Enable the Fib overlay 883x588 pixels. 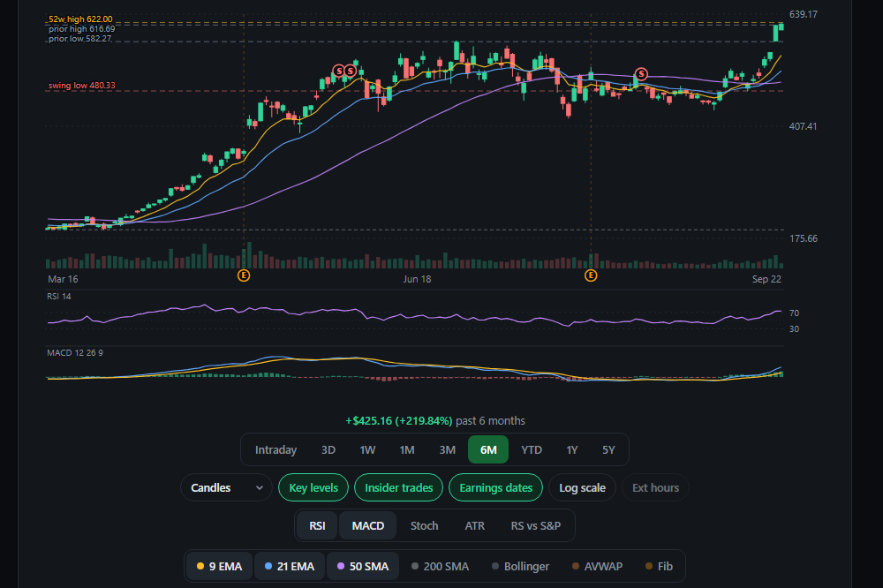click(x=659, y=566)
